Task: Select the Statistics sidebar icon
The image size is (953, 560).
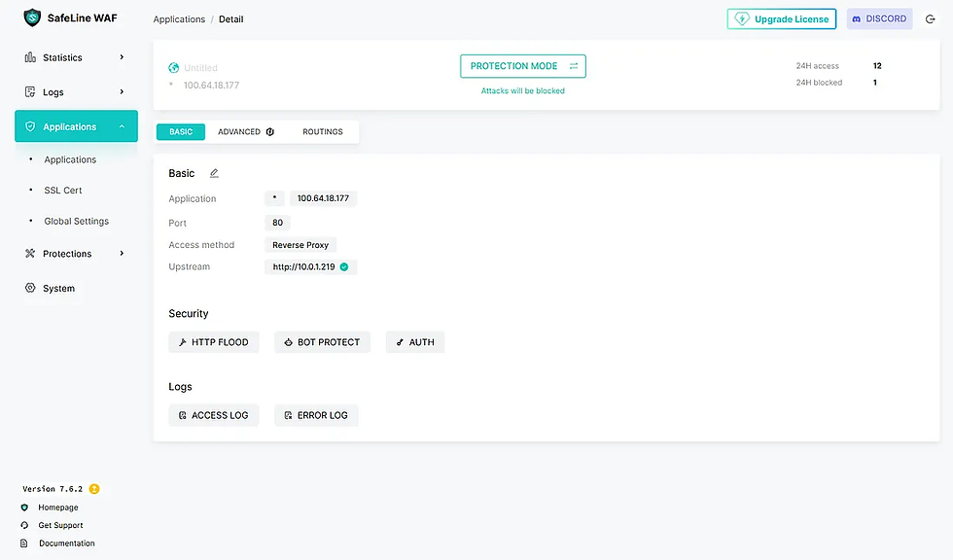Action: click(30, 56)
